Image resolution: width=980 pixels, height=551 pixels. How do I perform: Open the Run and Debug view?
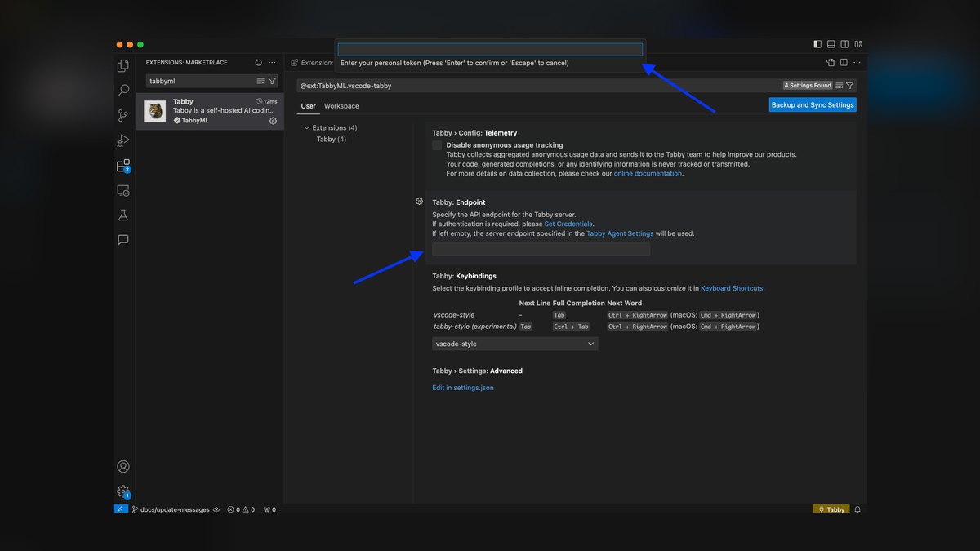(x=123, y=140)
